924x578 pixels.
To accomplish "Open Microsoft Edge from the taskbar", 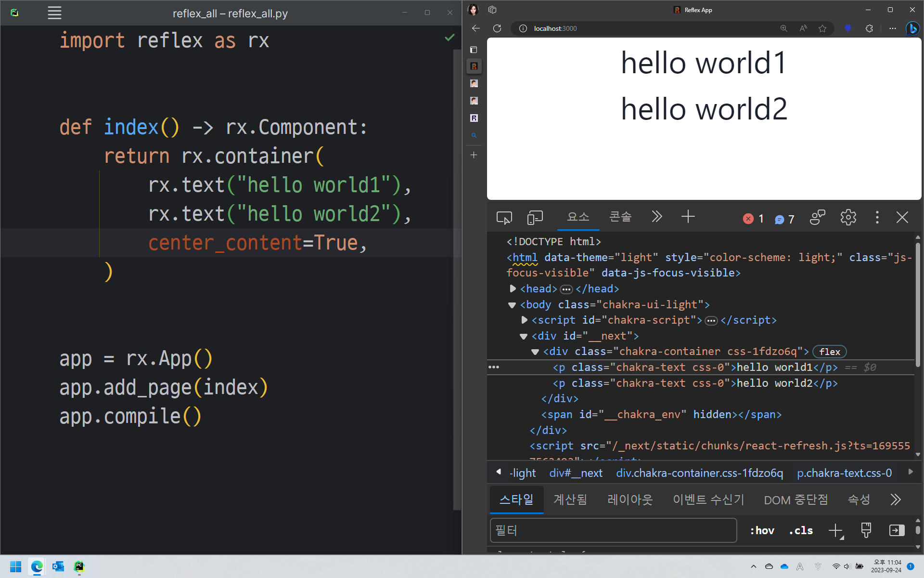I will pyautogui.click(x=37, y=566).
